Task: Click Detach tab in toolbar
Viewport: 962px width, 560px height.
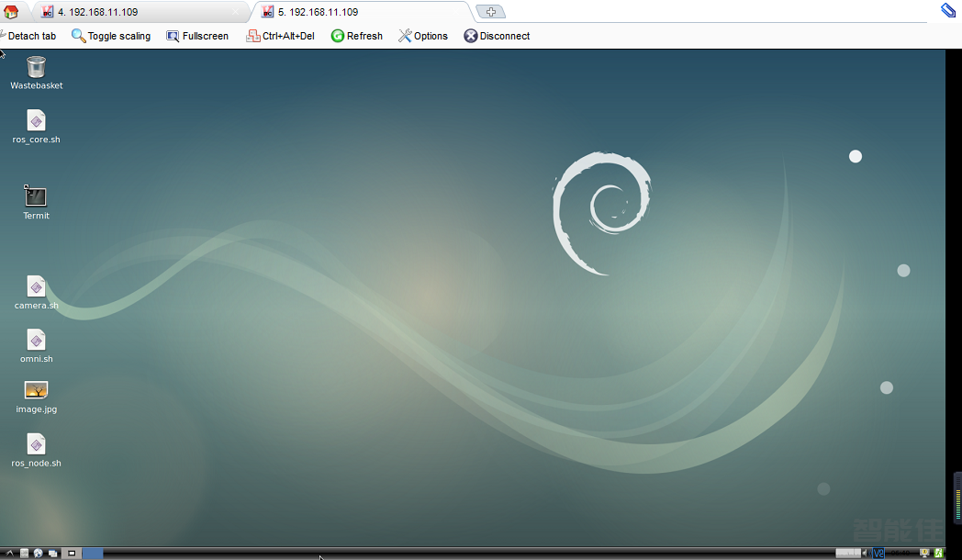Action: (29, 36)
